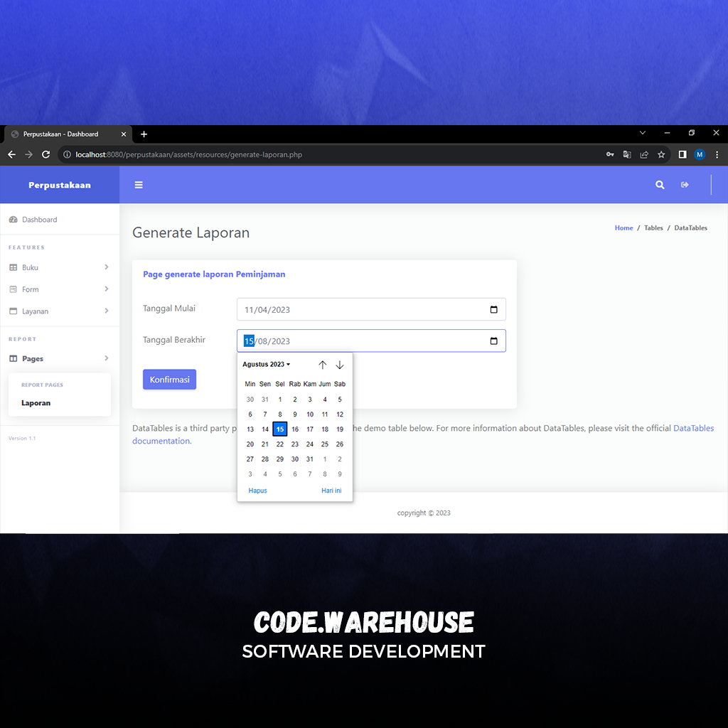Click the browser forward arrow
Viewport: 728px width, 728px height.
(28, 154)
